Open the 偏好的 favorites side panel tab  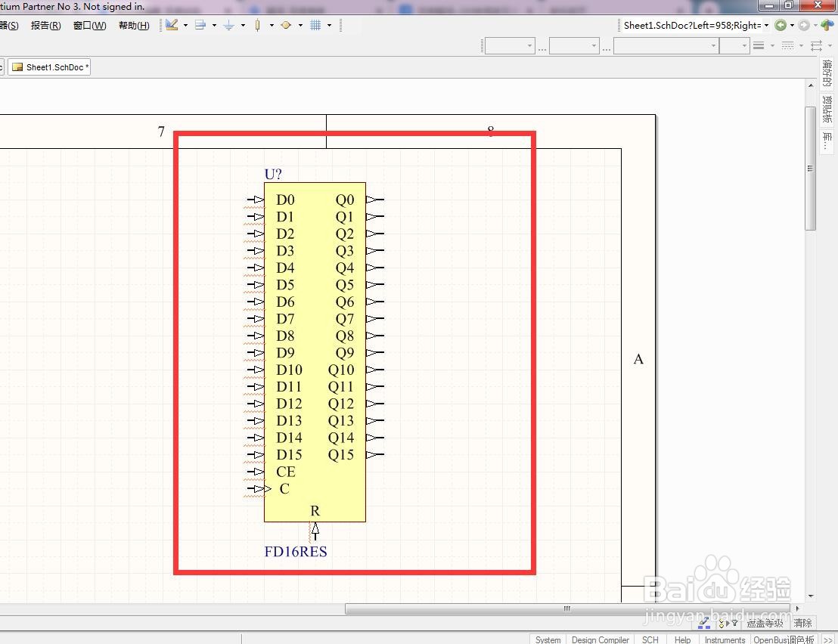(827, 73)
